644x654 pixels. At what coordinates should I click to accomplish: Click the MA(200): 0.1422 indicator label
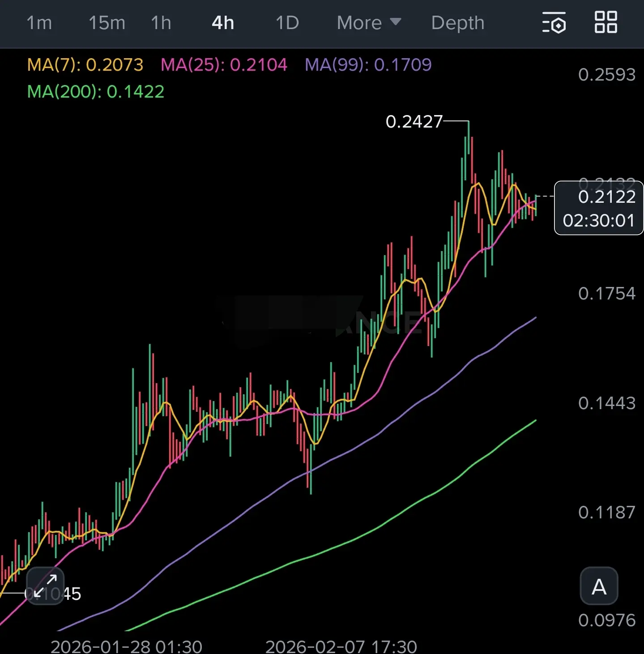point(96,92)
